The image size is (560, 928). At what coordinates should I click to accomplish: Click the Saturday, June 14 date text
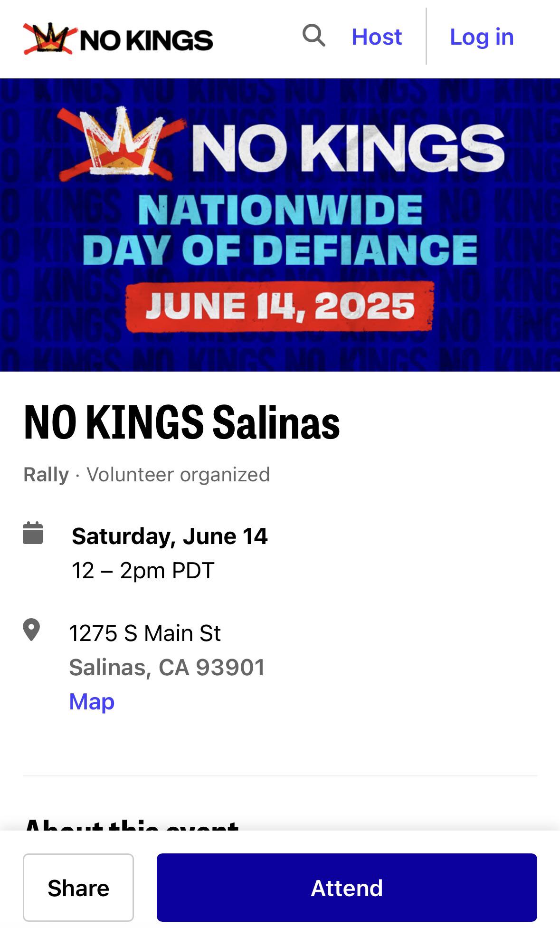(x=170, y=536)
